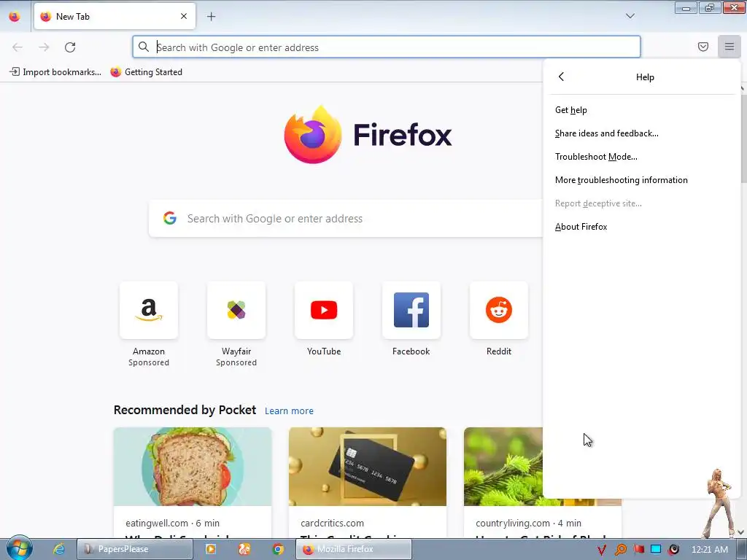
Task: Open the Amazon shortcut tile
Action: click(x=149, y=310)
